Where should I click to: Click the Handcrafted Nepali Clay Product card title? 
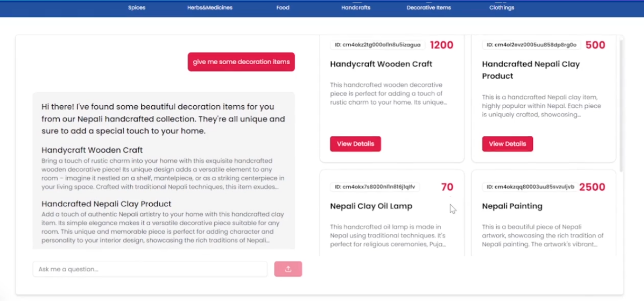[x=531, y=70]
